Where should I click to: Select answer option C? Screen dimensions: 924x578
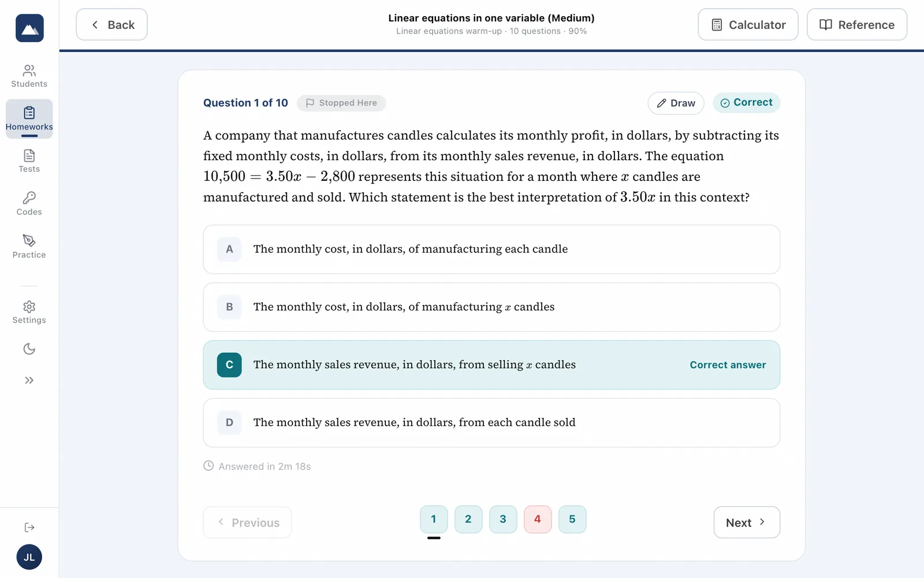(x=491, y=365)
